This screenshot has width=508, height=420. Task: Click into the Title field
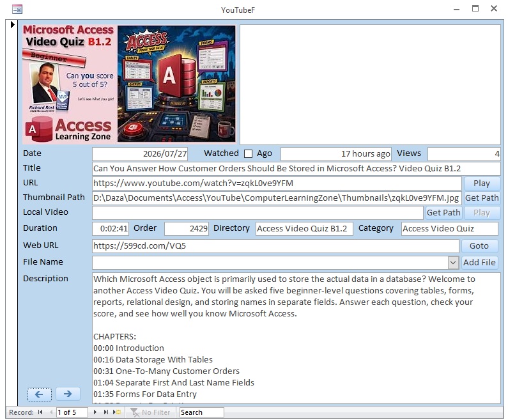click(x=296, y=169)
